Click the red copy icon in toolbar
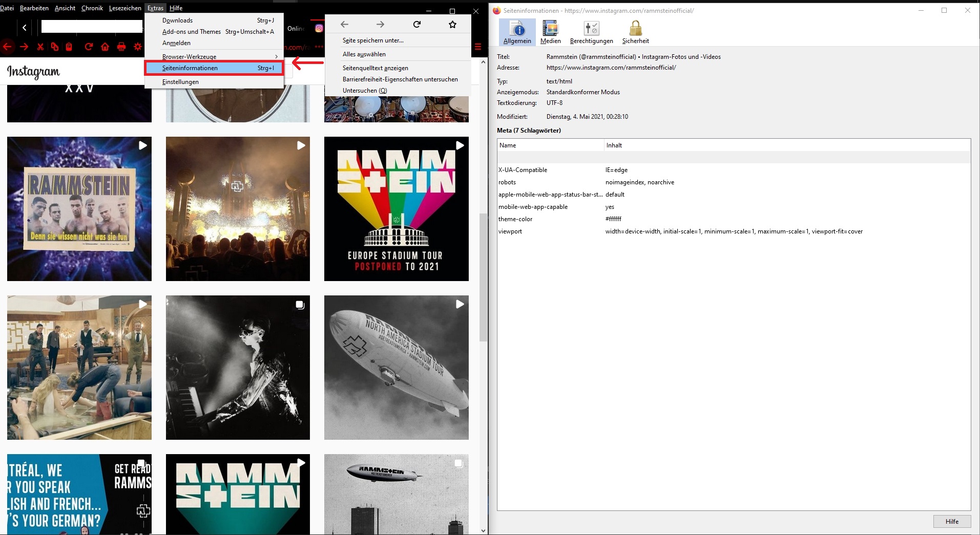 tap(55, 47)
